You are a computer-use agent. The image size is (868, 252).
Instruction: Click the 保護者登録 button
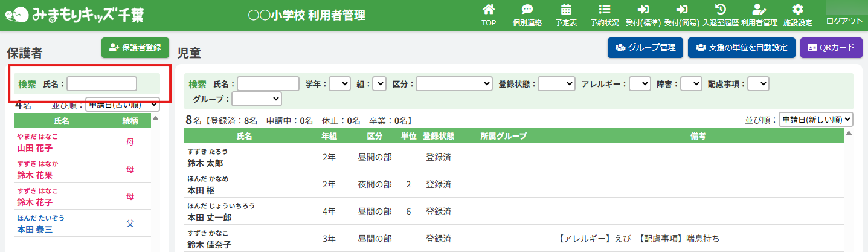pos(135,48)
